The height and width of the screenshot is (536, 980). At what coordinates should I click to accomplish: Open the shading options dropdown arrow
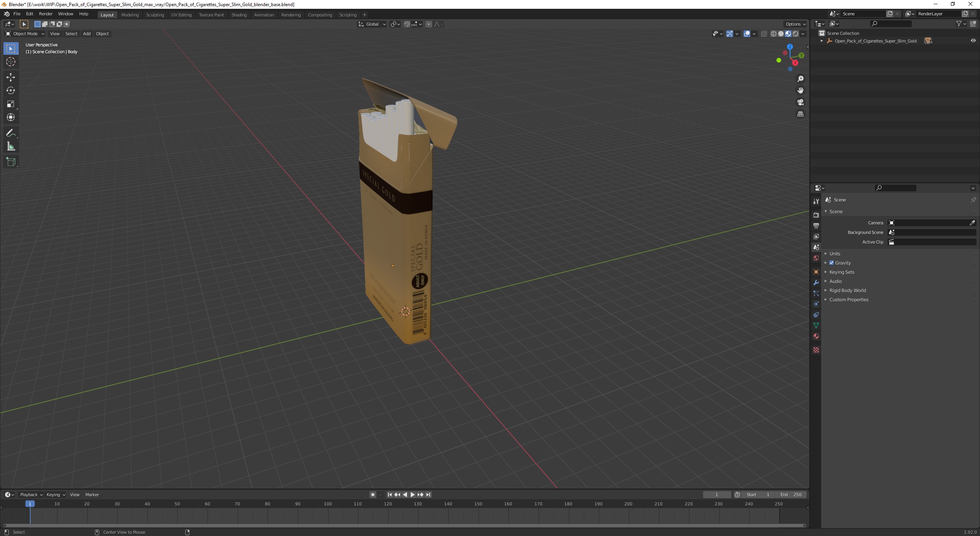pyautogui.click(x=803, y=34)
